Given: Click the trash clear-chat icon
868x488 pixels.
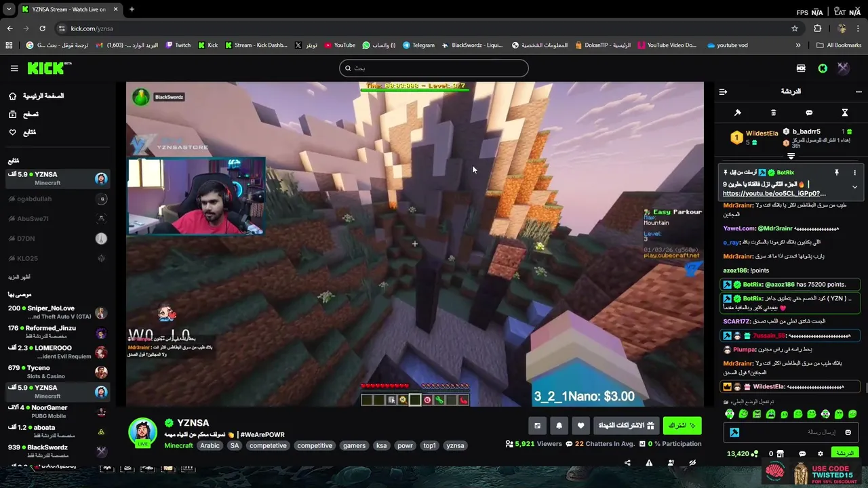Looking at the screenshot, I should coord(774,113).
